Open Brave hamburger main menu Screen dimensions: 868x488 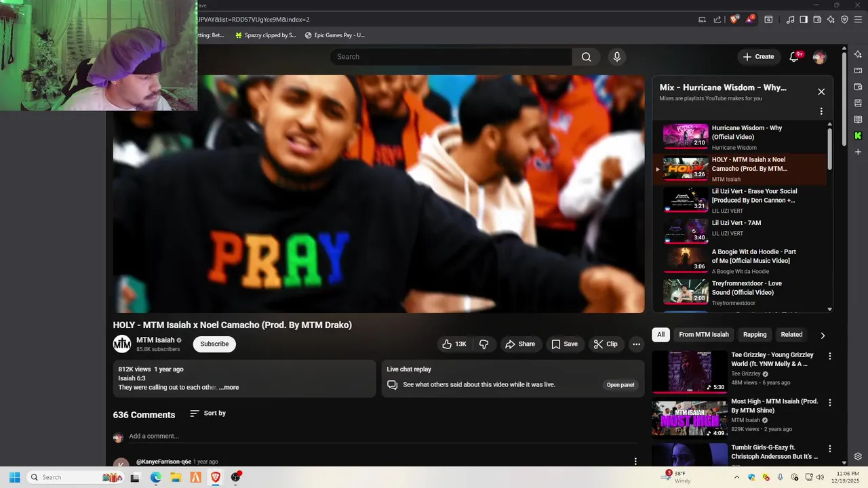point(858,20)
